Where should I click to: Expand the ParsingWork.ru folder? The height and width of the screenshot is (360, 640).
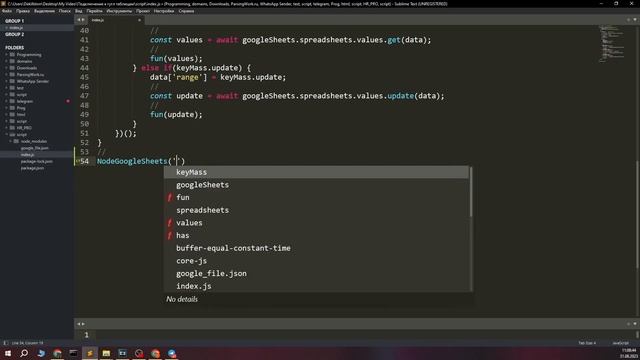tap(7, 75)
